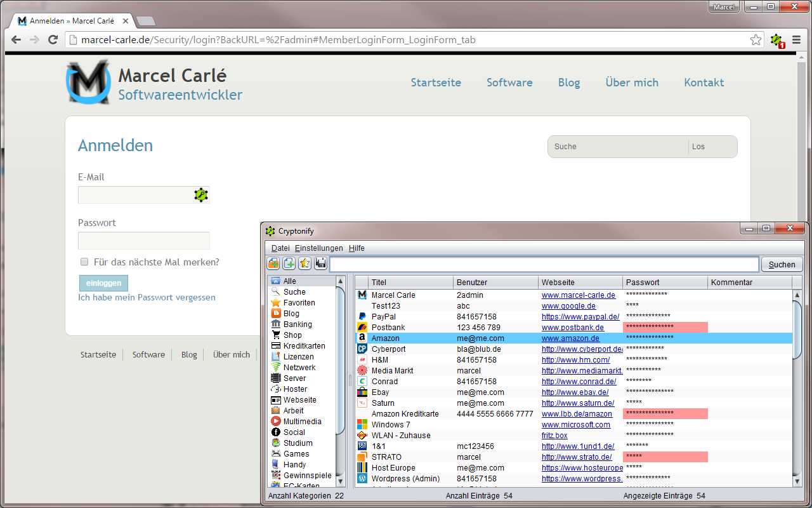Screen dimensions: 812x508
Task: Open the Hilfe menu
Action: point(357,248)
